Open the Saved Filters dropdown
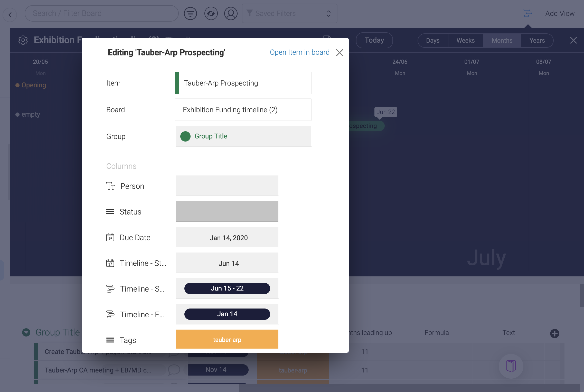The width and height of the screenshot is (584, 392). tap(289, 13)
